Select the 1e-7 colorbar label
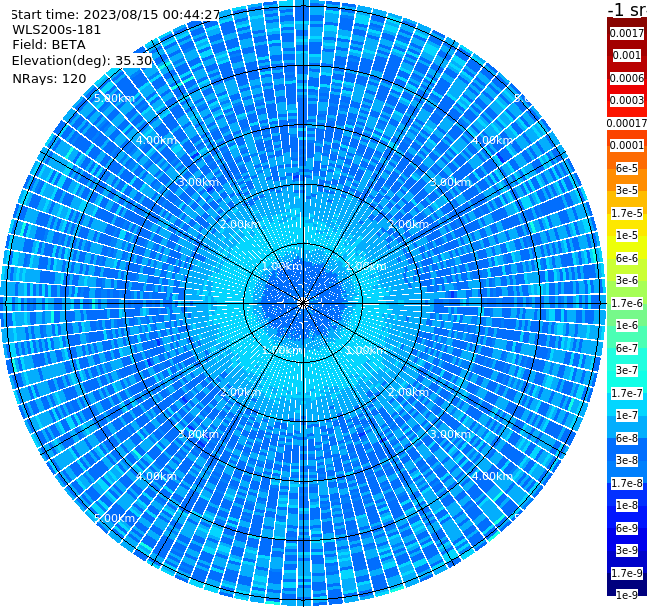 (627, 415)
